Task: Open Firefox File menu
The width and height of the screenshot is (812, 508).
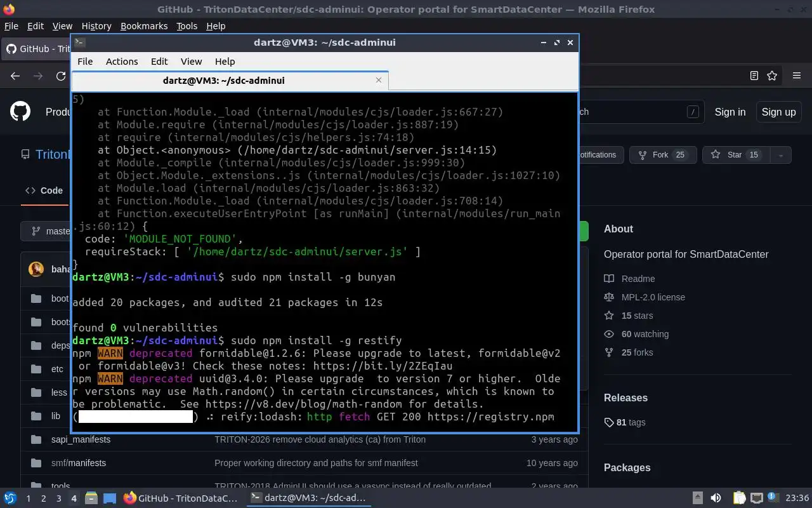Action: [x=11, y=26]
